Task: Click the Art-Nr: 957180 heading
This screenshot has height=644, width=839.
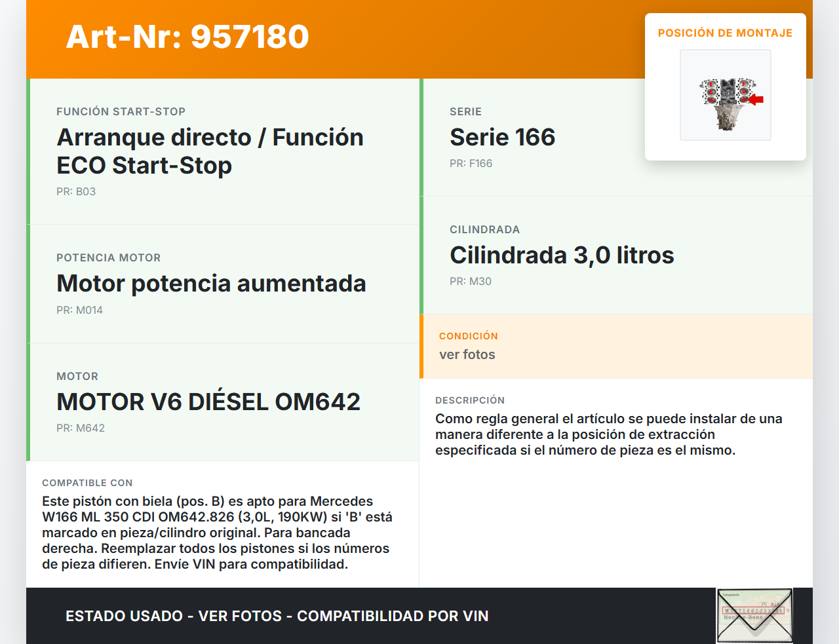Action: pyautogui.click(x=187, y=37)
